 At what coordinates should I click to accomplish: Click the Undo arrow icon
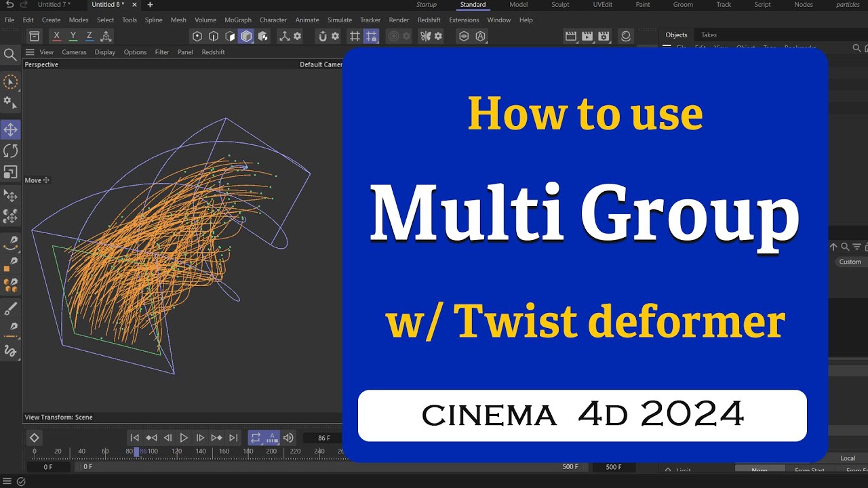(9, 5)
